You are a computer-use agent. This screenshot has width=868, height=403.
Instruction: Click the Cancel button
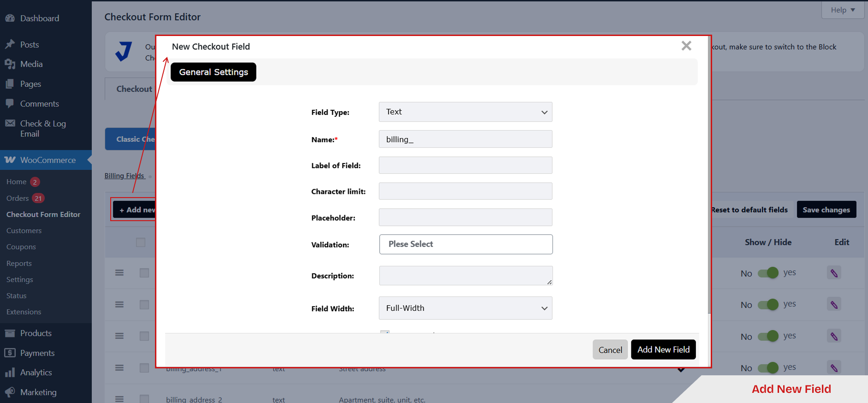610,349
